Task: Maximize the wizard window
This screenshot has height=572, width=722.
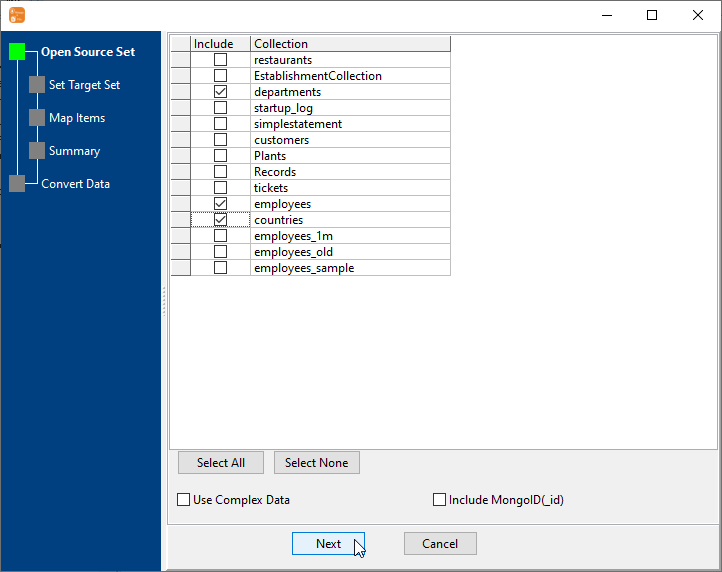Action: click(652, 15)
